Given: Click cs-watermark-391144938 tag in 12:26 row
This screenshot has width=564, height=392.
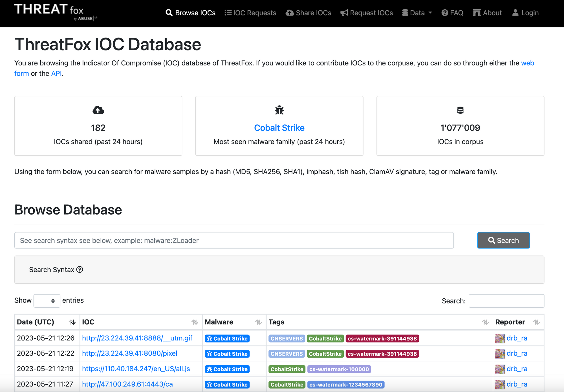Looking at the screenshot, I should [382, 338].
